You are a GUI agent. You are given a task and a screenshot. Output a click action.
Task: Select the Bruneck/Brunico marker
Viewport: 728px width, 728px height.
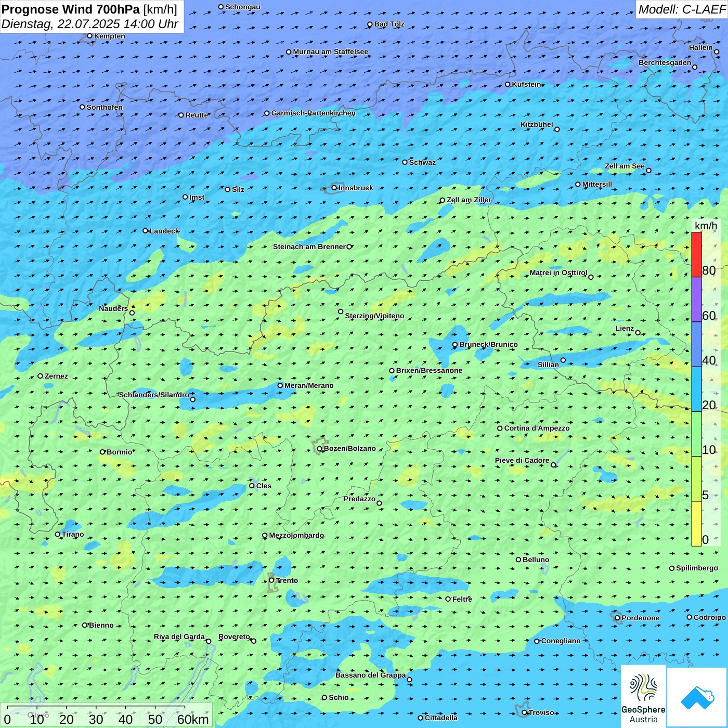point(455,345)
